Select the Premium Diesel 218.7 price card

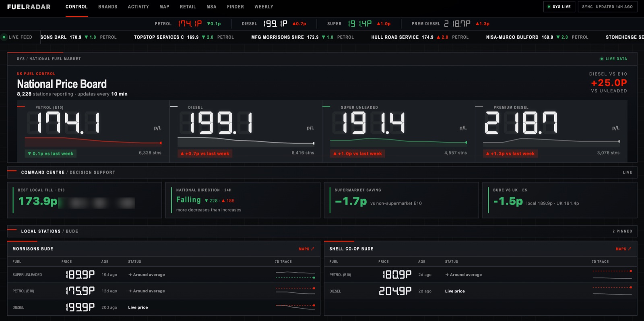point(551,131)
